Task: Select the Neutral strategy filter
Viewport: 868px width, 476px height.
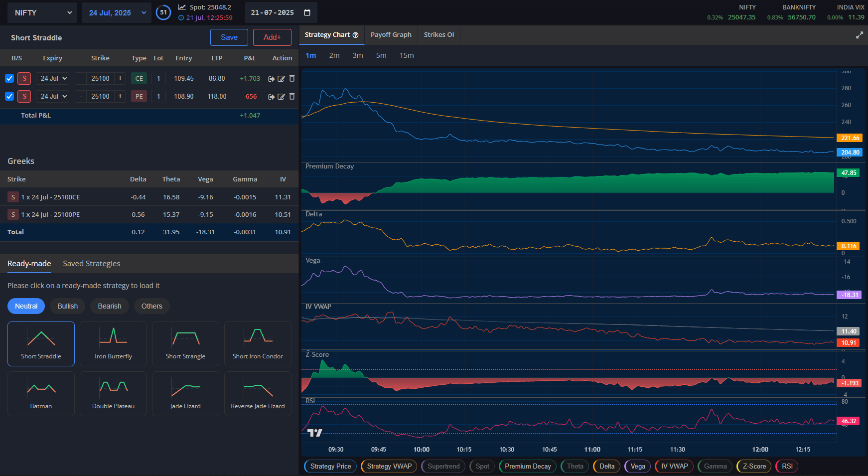Action: (26, 306)
